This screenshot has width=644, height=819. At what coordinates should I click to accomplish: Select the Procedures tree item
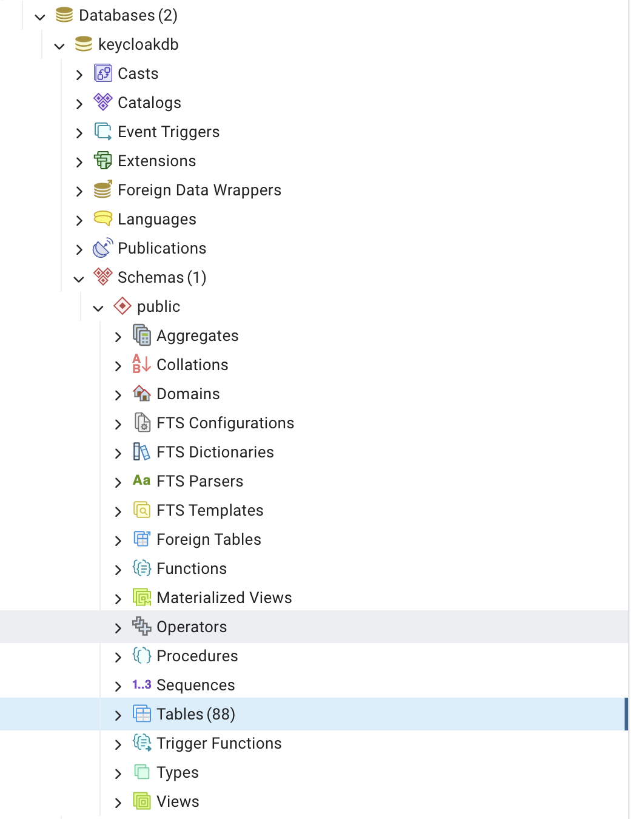coord(196,656)
